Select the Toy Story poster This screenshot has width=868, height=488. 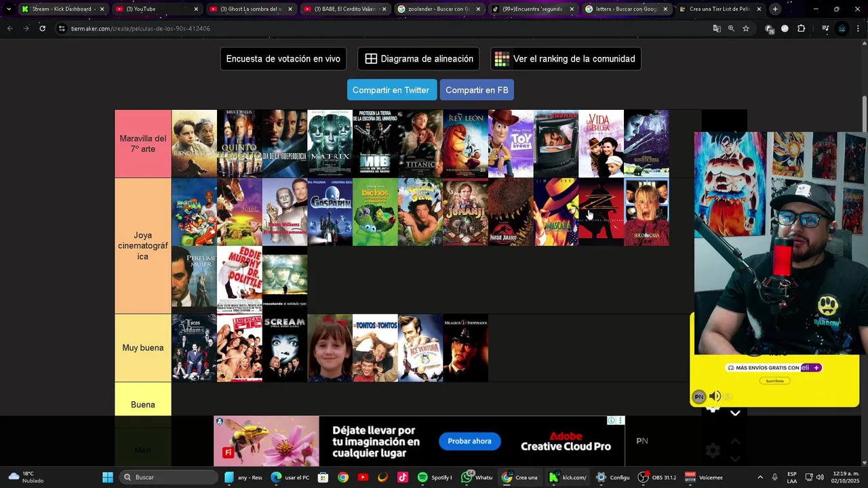tap(511, 144)
